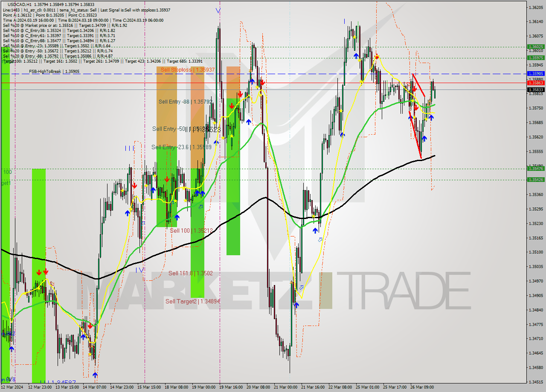Click the 1.36140 price axis label
546x392 pixels.
point(535,21)
